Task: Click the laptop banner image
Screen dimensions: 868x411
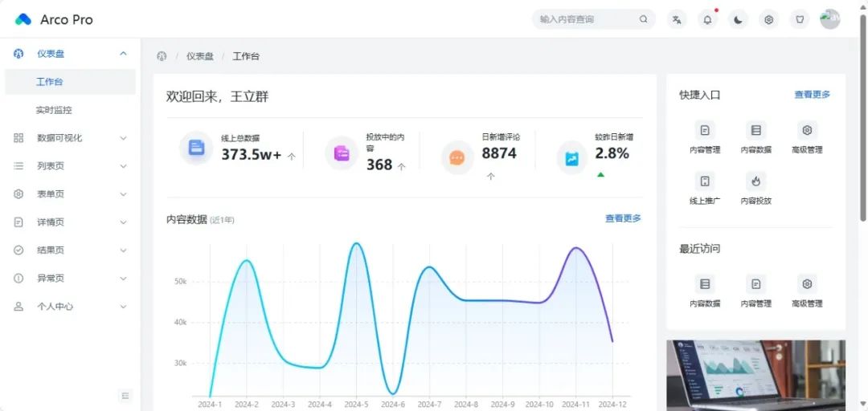Action: [x=755, y=376]
